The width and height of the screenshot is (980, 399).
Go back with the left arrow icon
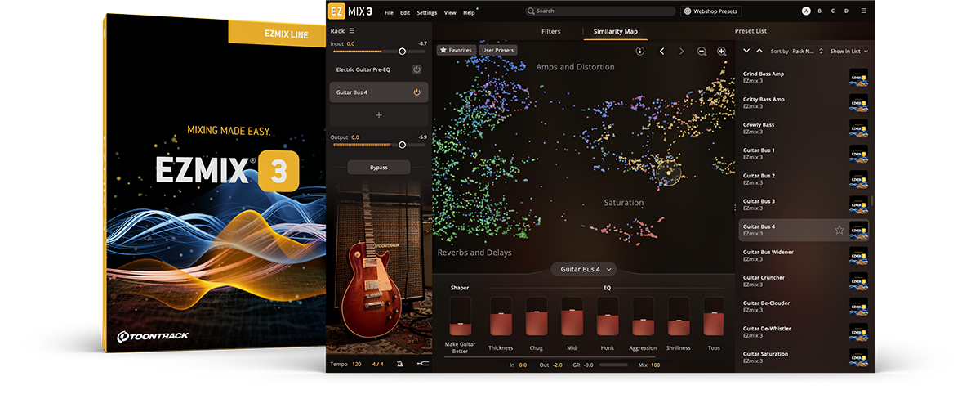click(x=661, y=51)
